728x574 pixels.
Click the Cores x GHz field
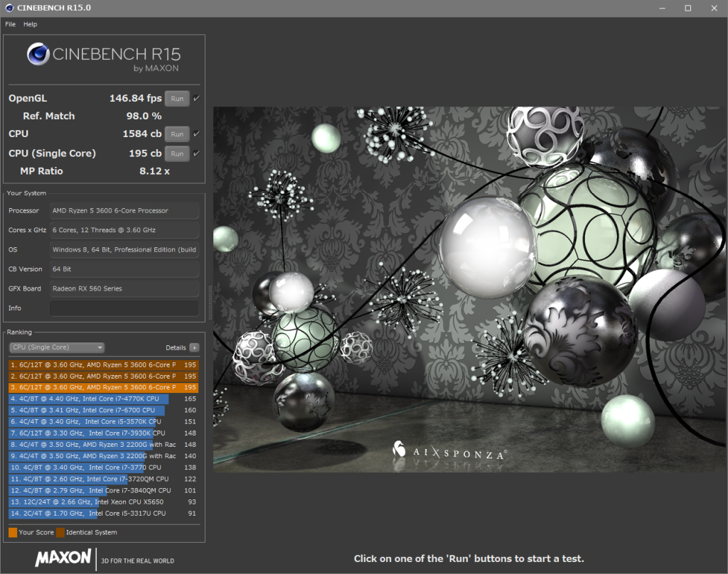point(124,230)
